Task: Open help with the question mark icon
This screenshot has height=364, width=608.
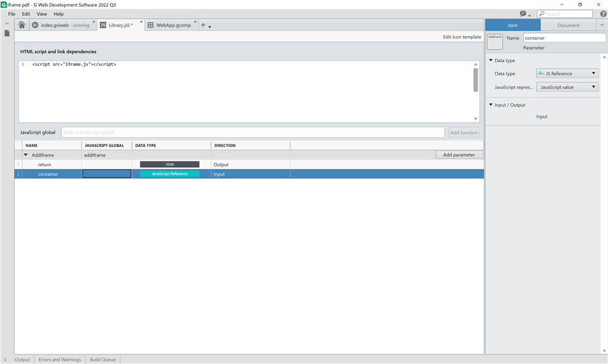Action: point(603,14)
